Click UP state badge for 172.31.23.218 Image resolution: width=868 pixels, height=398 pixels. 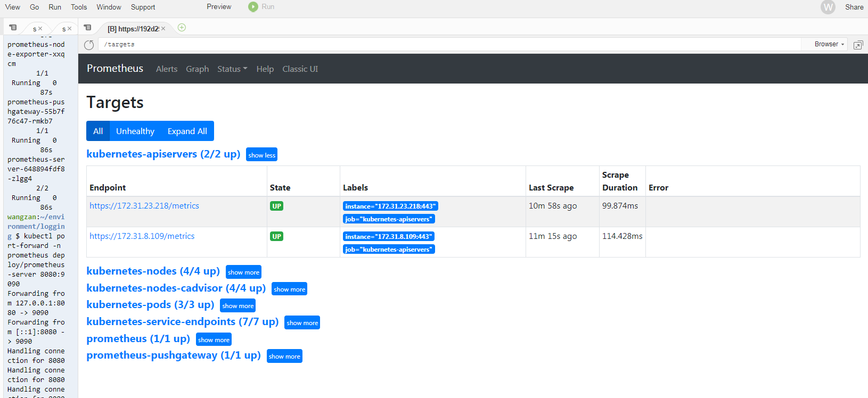pos(276,206)
